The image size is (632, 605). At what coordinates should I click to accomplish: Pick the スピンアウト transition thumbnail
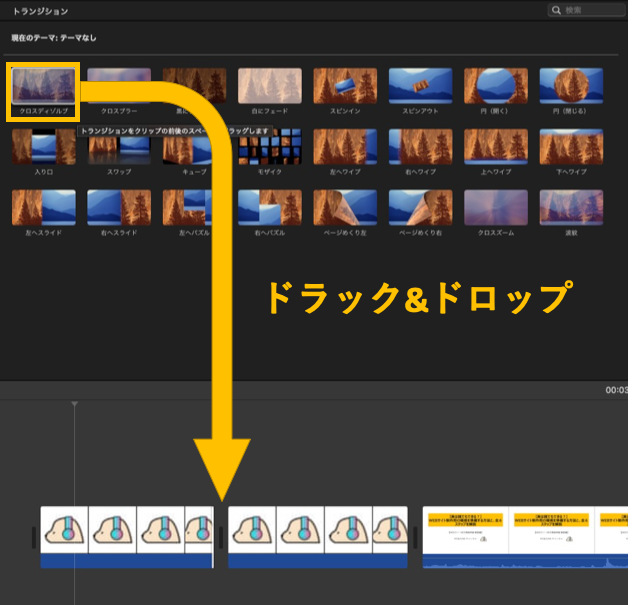(420, 85)
